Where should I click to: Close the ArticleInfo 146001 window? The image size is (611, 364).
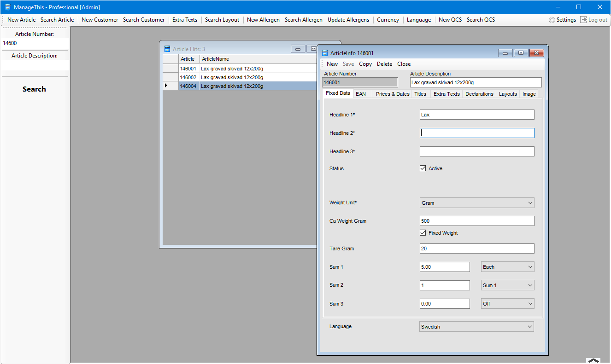pos(537,53)
